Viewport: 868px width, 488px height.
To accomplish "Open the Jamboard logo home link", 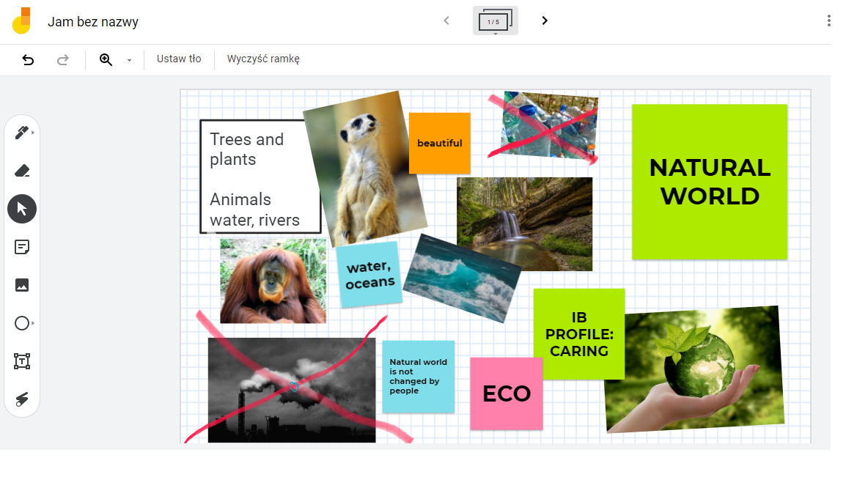I will pyautogui.click(x=21, y=21).
